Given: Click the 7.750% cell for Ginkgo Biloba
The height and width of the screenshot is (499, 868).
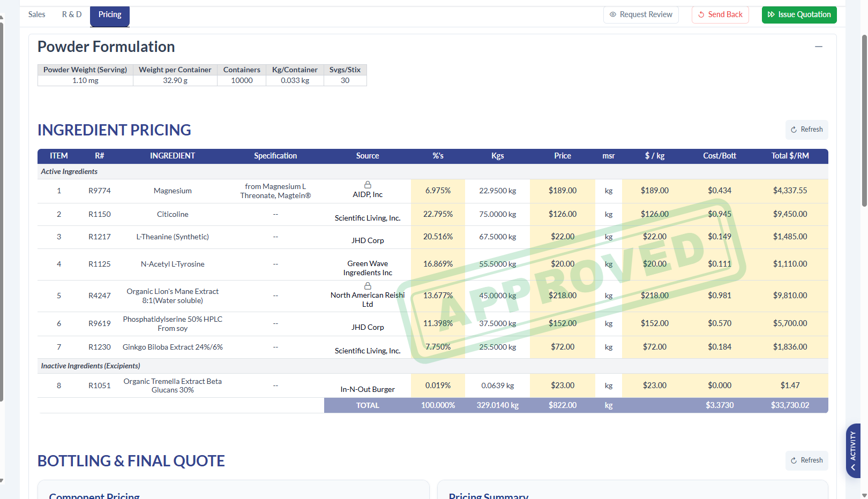Looking at the screenshot, I should tap(438, 347).
